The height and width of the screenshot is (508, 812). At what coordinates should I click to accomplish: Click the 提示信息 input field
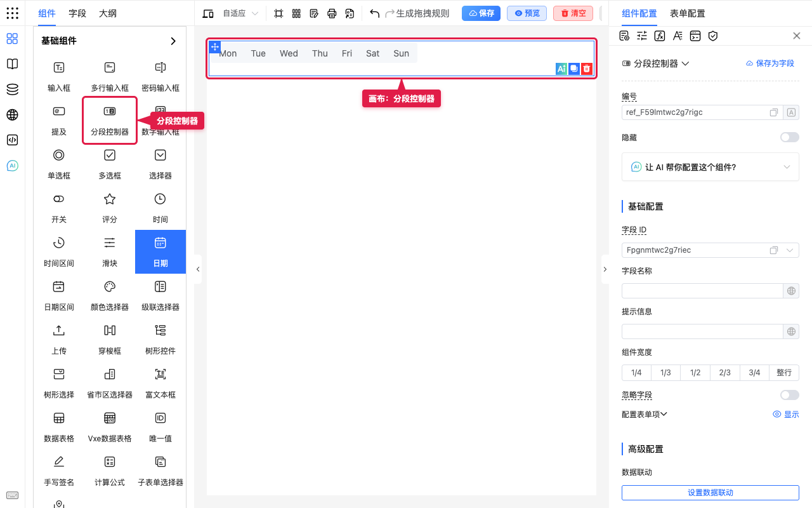click(x=702, y=331)
